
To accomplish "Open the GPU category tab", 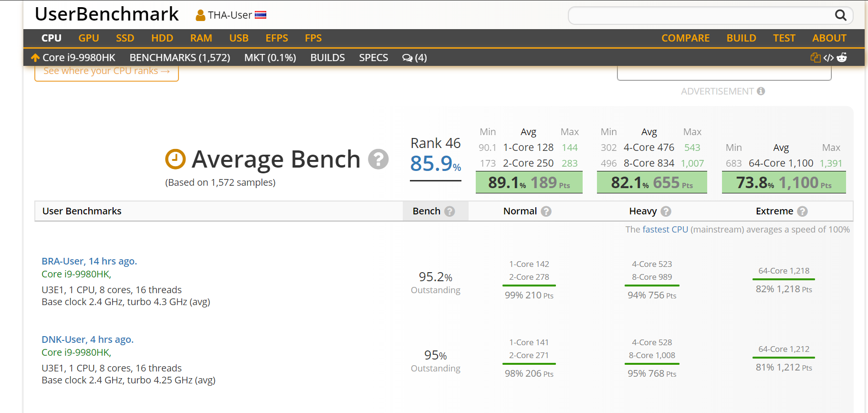I will pos(89,38).
